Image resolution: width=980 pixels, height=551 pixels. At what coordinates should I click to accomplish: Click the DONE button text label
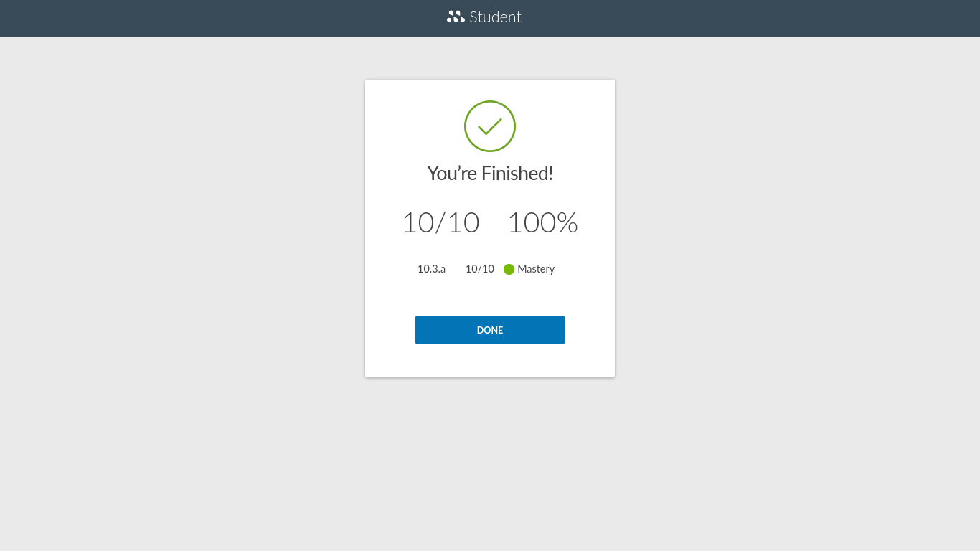[x=490, y=330]
